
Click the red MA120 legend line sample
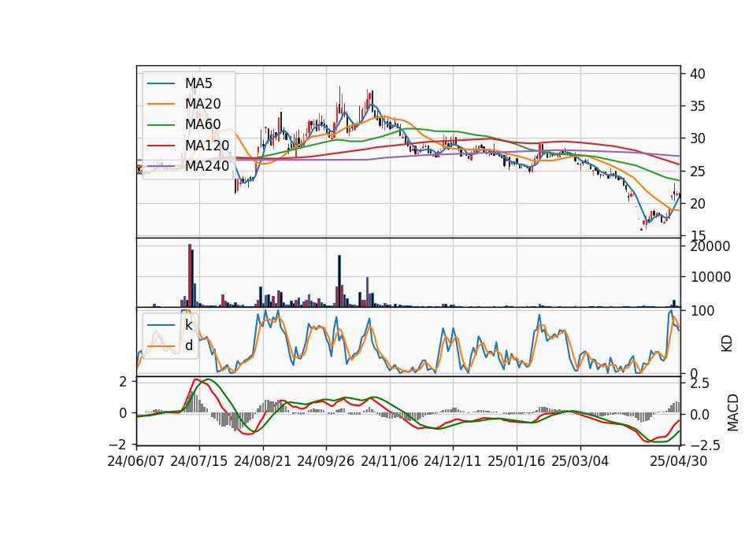click(x=161, y=146)
